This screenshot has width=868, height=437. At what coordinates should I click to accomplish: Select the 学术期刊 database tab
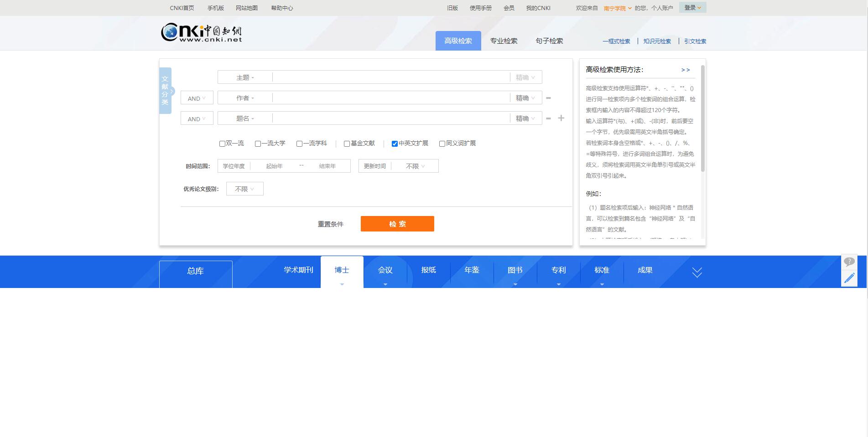click(298, 270)
